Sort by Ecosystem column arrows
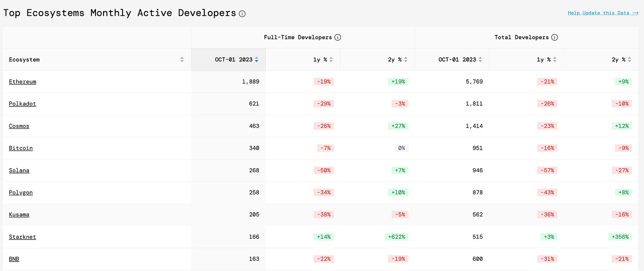Screen dimensions: 644x271 click(182, 60)
